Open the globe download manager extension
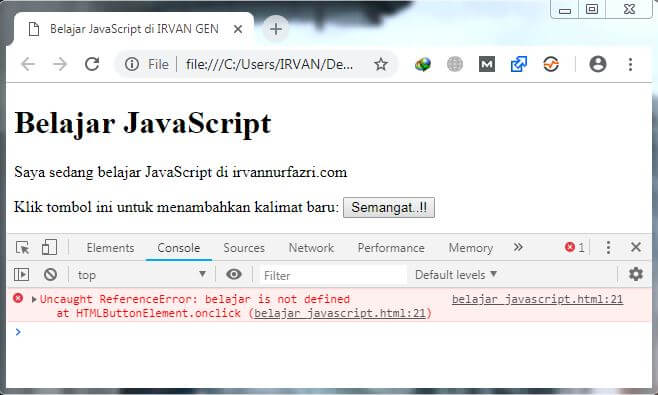Screen dimensions: 658x395 tap(423, 64)
